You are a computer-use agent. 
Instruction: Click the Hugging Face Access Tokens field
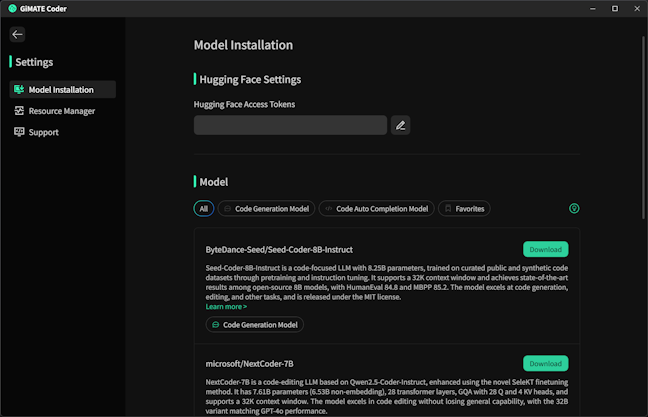(290, 125)
